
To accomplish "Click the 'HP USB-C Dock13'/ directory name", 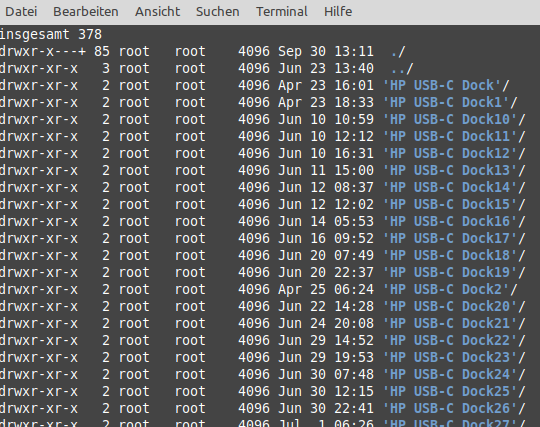I will tap(454, 170).
